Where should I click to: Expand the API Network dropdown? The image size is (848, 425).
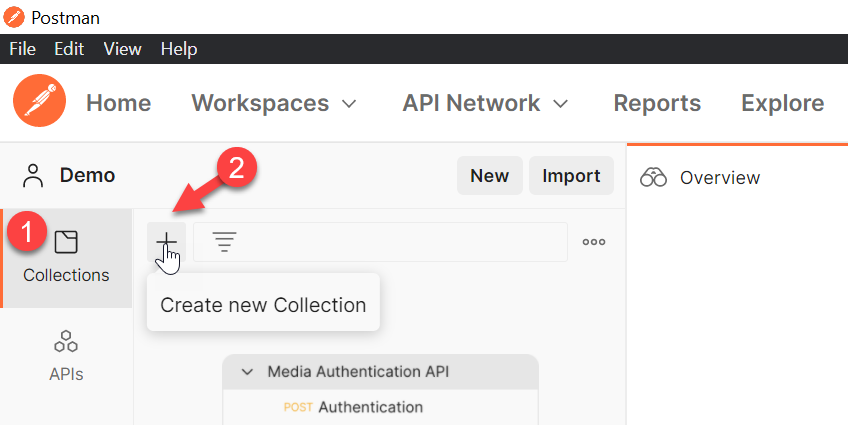(x=486, y=103)
